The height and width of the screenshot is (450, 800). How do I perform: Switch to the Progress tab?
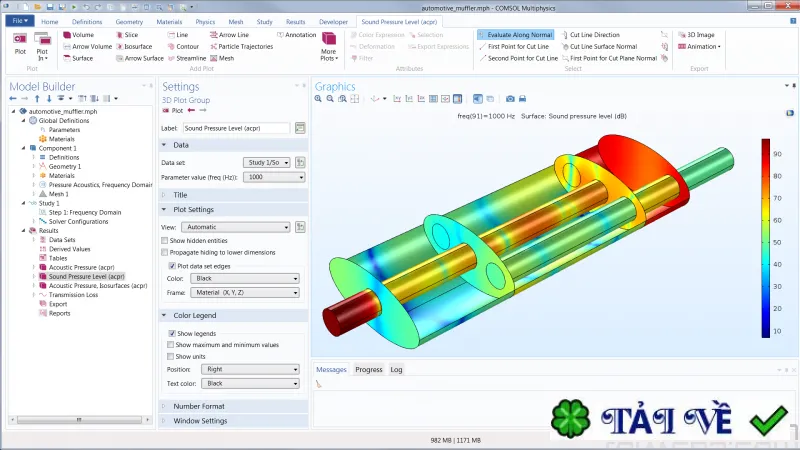(x=369, y=369)
